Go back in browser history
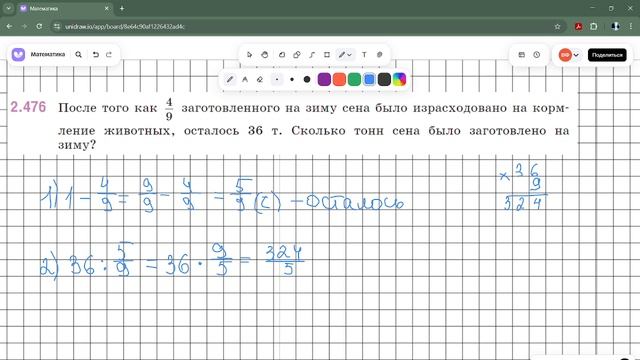Viewport: 640px width, 360px height. [x=9, y=26]
